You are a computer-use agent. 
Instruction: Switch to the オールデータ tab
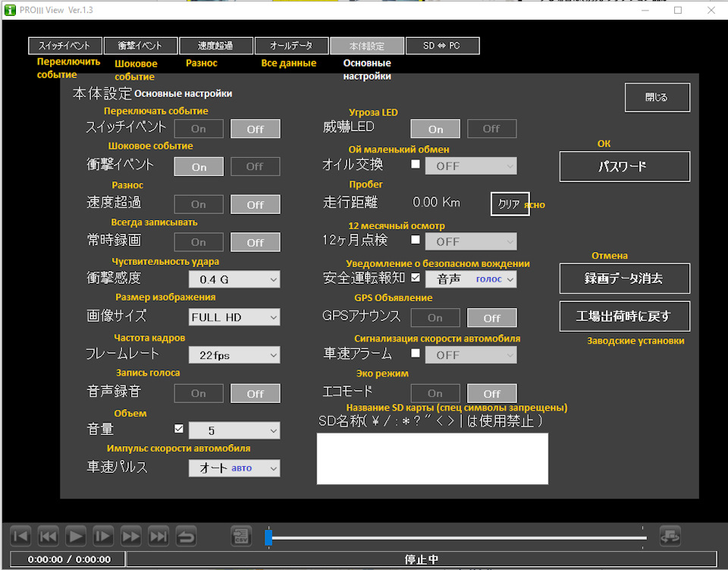[291, 46]
